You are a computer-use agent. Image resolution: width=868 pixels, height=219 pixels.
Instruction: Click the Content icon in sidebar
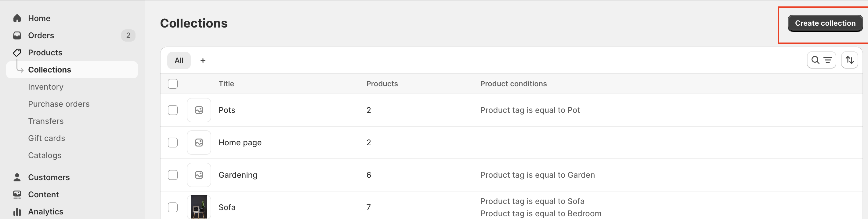(17, 195)
